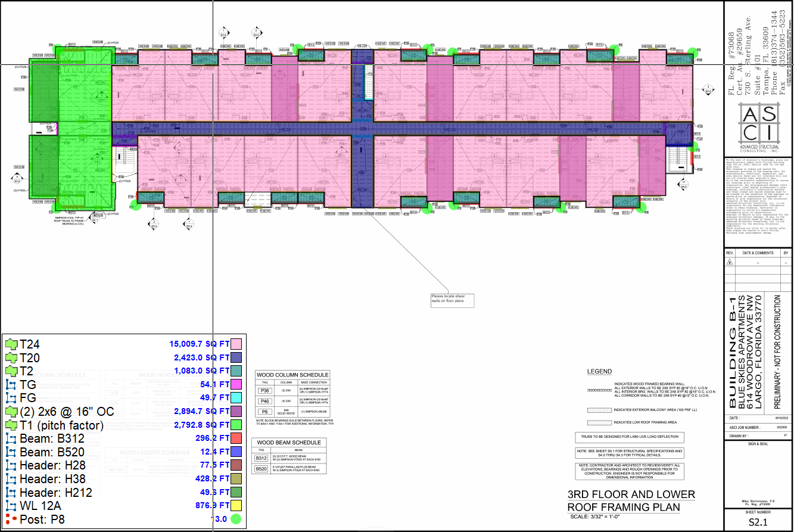
Task: Select the area icon next to T20
Action: coord(11,357)
